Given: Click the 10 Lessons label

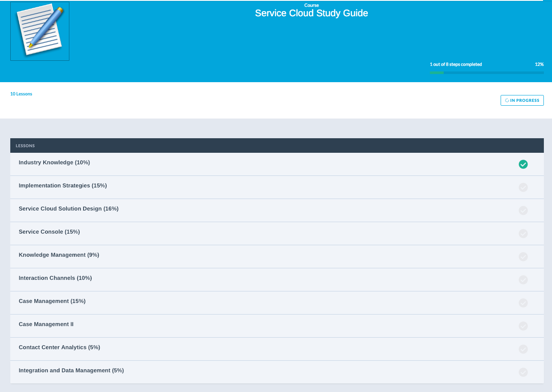Looking at the screenshot, I should [x=21, y=94].
